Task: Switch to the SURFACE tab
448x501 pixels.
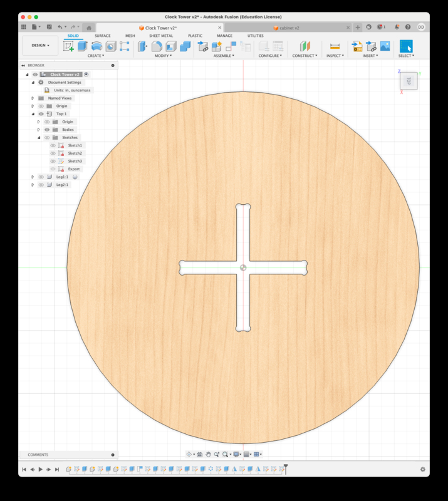Action: pos(102,36)
